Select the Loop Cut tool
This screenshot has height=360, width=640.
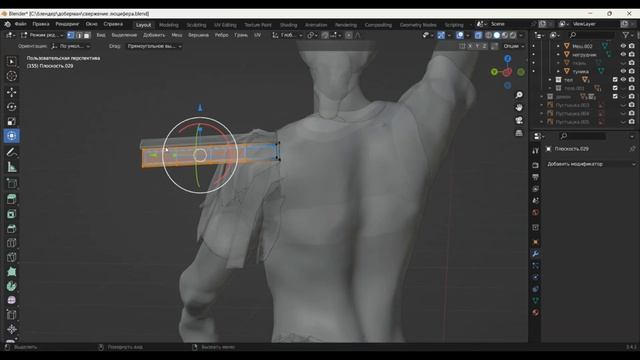11,243
